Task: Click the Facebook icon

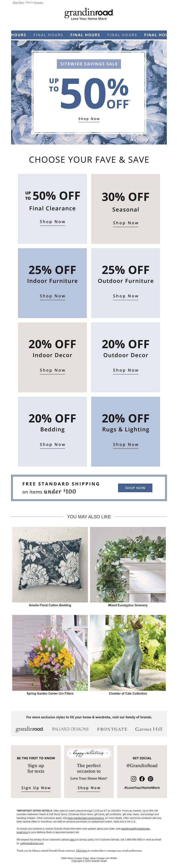Action: coord(142,779)
